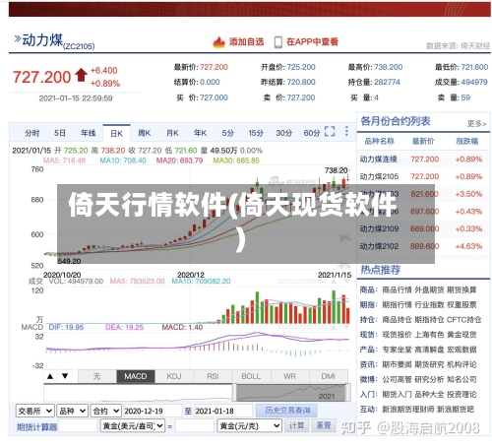Open 期市要闻 link
This screenshot has height=448, width=492.
(x=397, y=364)
